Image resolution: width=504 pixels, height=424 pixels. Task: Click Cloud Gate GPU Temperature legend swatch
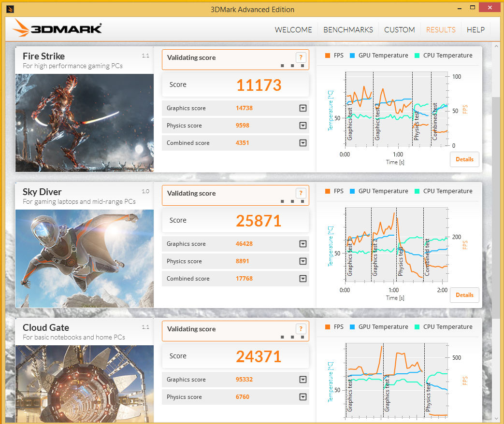click(352, 326)
